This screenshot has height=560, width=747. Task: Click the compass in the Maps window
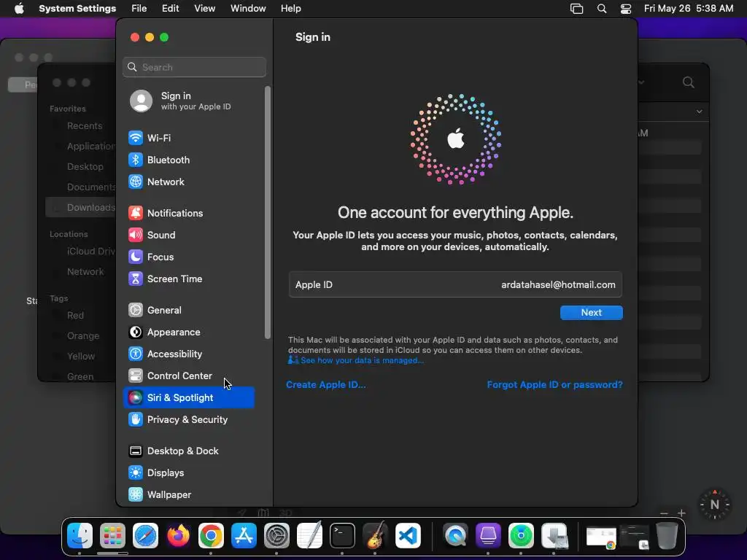click(x=715, y=505)
